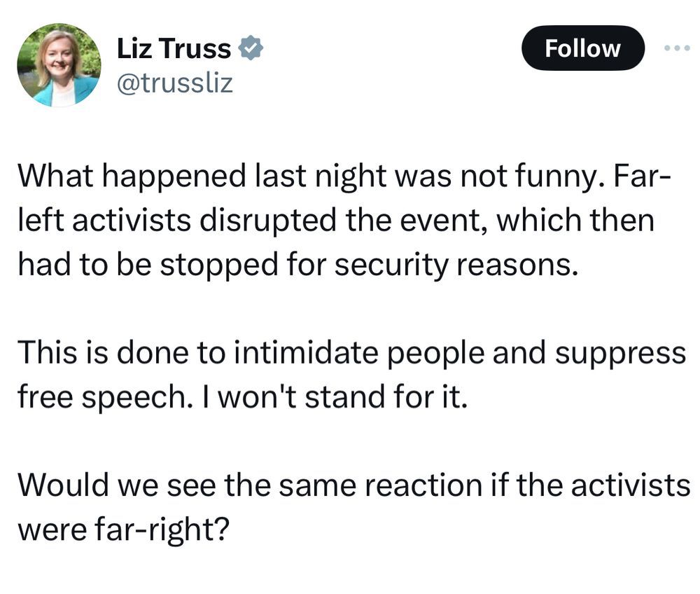Viewport: 700px width, 594px height.
Task: Select the @trussliz username text
Action: coord(174,84)
